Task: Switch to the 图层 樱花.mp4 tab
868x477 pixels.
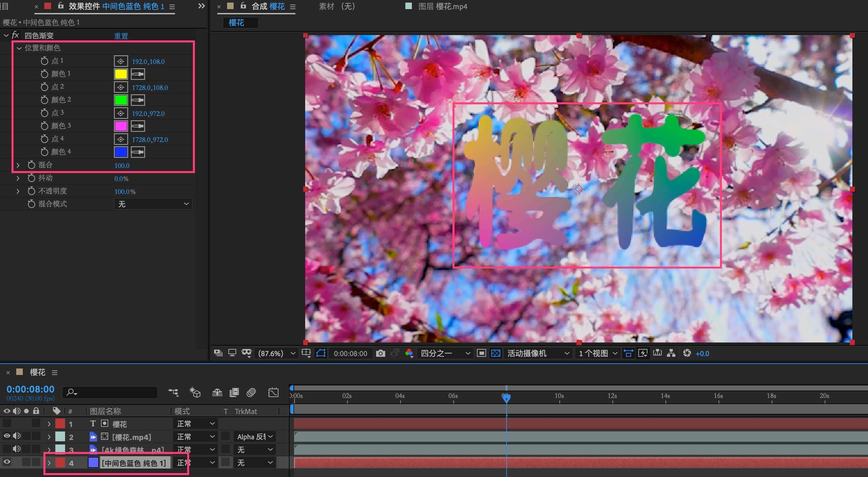Action: 442,6
